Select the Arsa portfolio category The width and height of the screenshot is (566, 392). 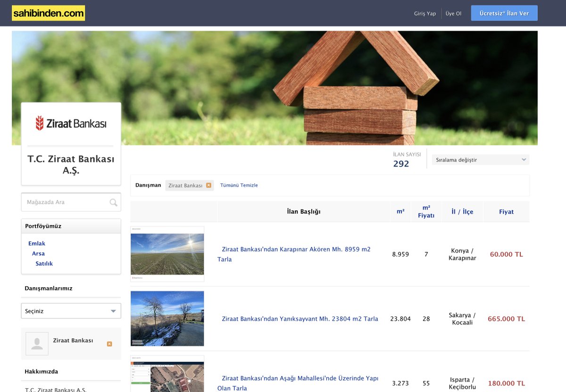click(x=38, y=253)
